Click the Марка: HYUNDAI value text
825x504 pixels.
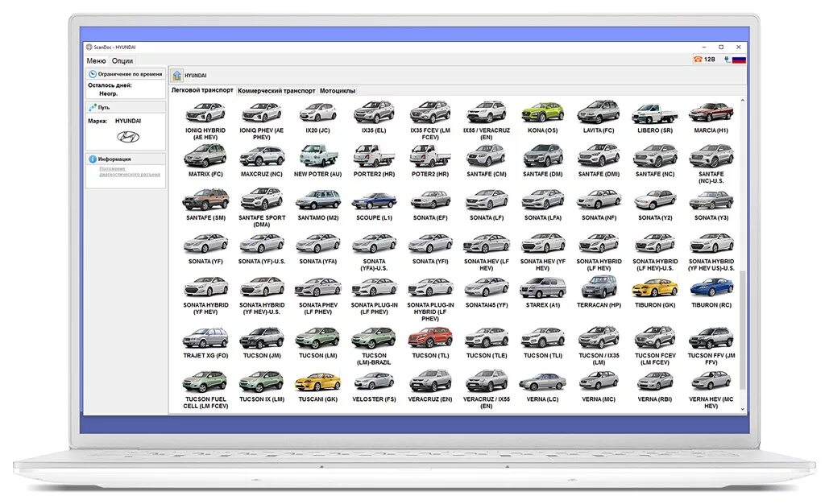[128, 121]
